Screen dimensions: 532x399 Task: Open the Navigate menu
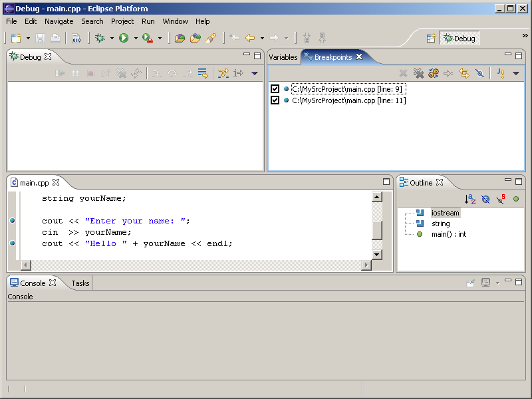(59, 21)
